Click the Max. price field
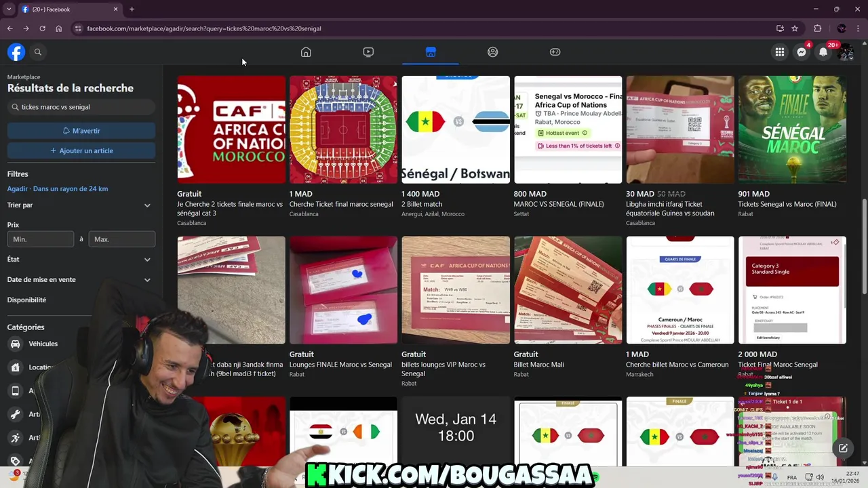The width and height of the screenshot is (868, 488). pos(122,239)
